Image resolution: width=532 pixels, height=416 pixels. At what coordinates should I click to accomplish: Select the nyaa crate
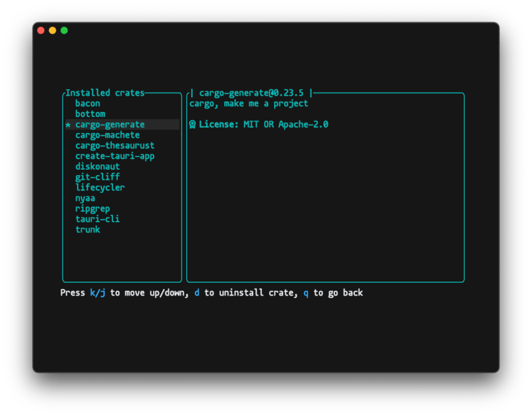[x=84, y=198]
